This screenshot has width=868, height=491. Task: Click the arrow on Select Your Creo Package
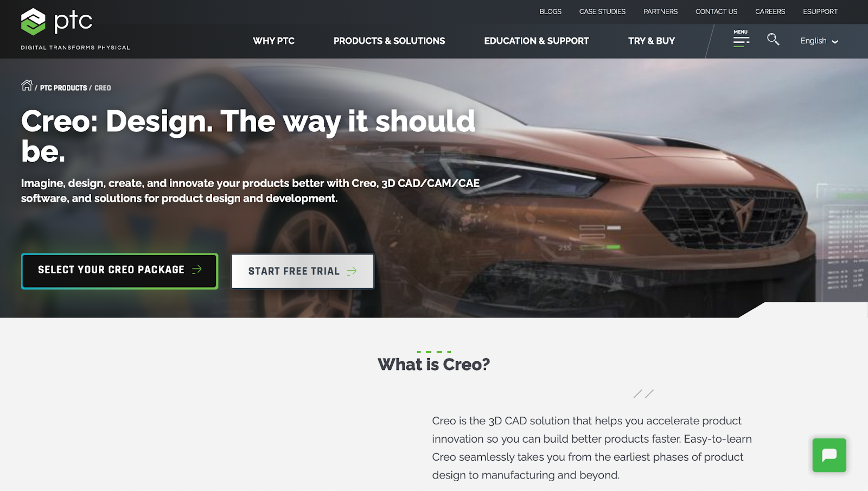pyautogui.click(x=197, y=269)
